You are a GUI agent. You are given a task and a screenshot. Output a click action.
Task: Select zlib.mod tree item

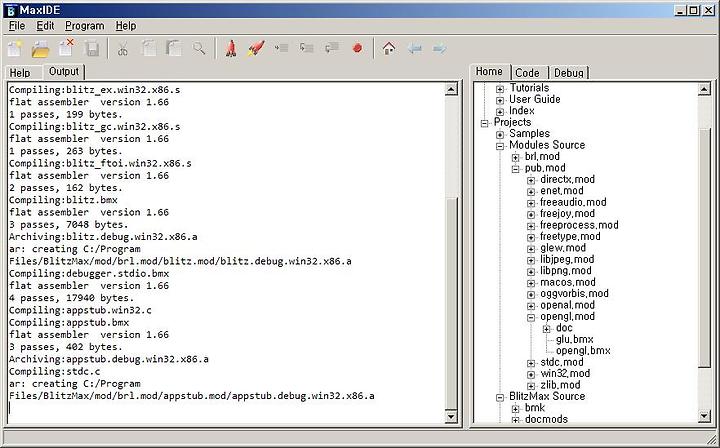tap(560, 385)
